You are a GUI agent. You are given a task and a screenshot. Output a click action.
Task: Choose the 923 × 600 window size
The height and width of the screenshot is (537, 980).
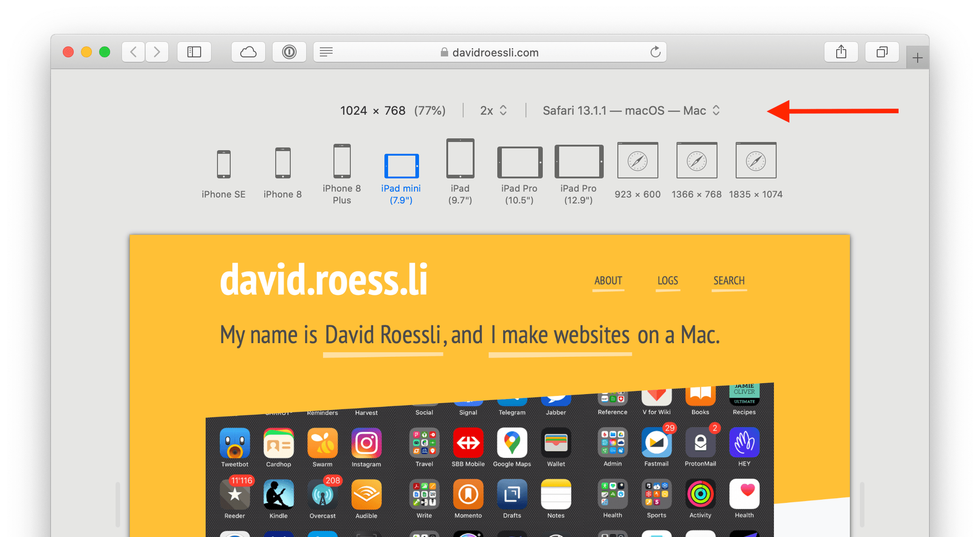point(637,171)
